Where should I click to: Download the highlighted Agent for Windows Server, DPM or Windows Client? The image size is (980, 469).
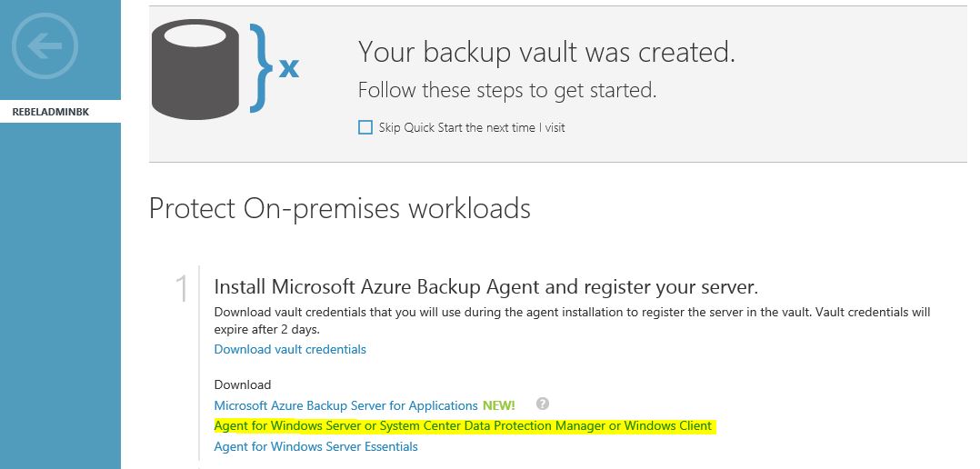pyautogui.click(x=463, y=426)
